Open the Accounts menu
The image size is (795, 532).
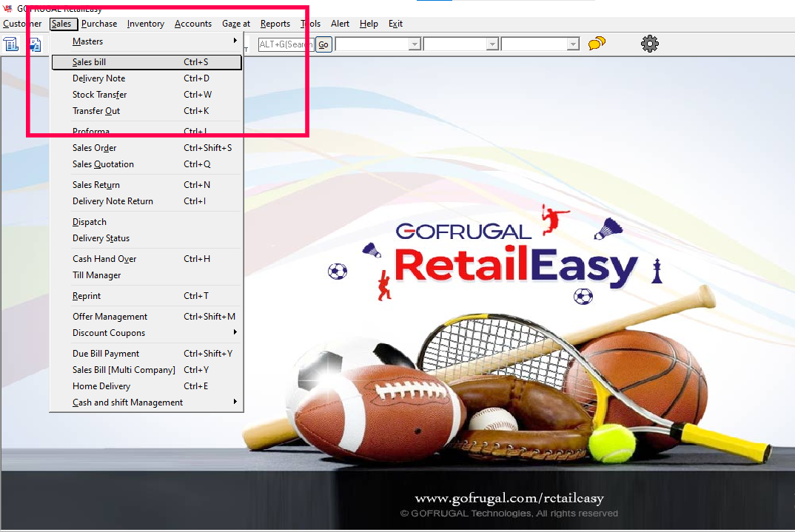tap(193, 24)
